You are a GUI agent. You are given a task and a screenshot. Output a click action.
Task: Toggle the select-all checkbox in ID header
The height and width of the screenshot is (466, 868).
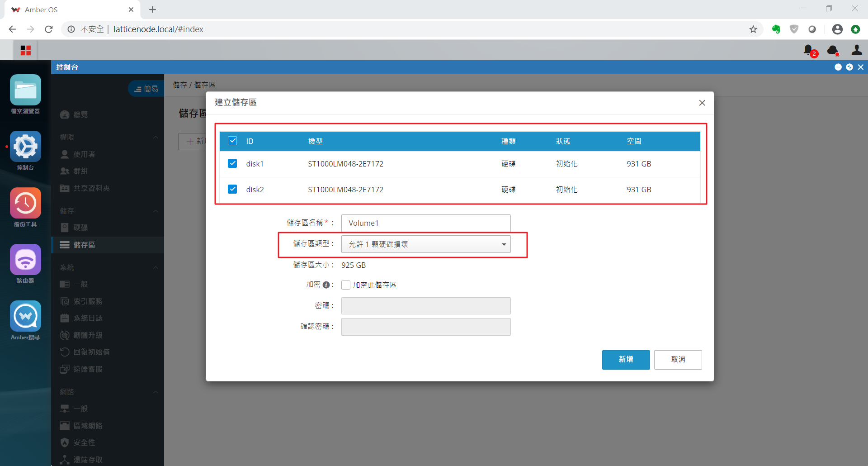pos(232,141)
